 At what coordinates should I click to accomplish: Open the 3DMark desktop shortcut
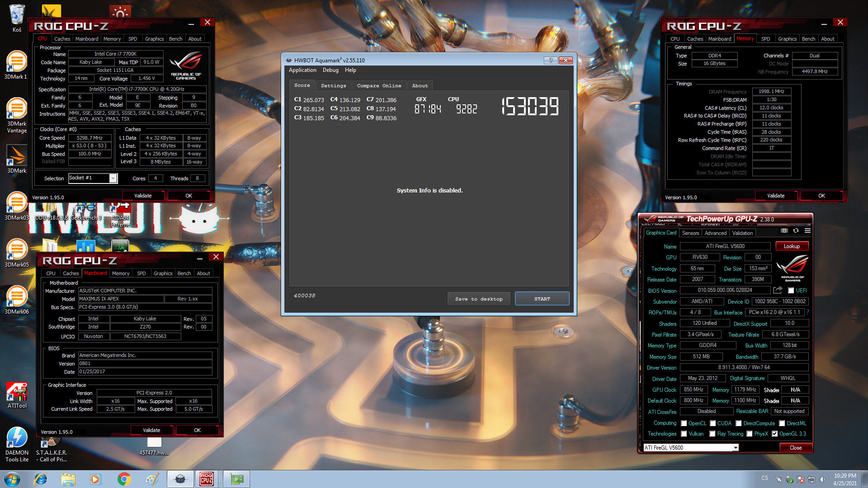tap(17, 159)
